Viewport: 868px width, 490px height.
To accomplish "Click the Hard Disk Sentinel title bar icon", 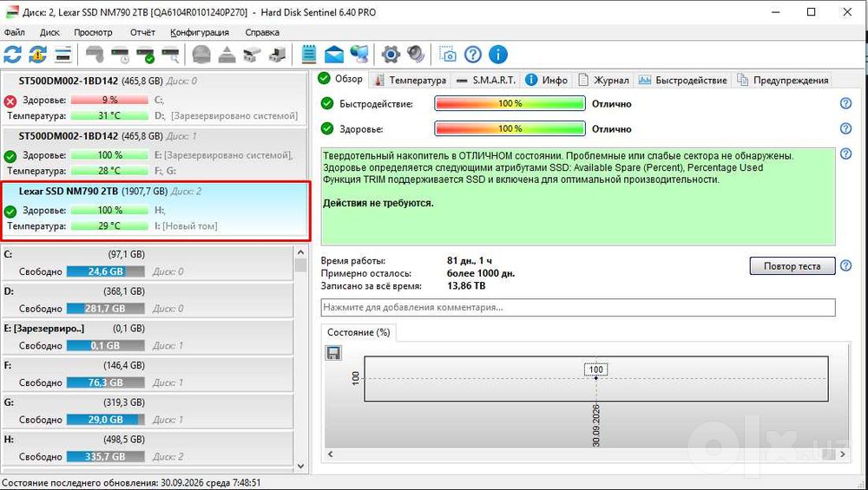I will [11, 11].
